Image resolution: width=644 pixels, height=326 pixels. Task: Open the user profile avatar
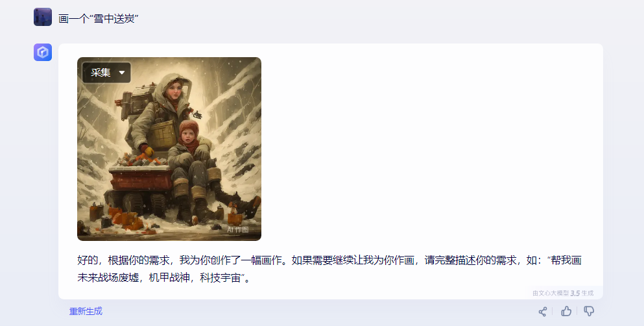43,17
